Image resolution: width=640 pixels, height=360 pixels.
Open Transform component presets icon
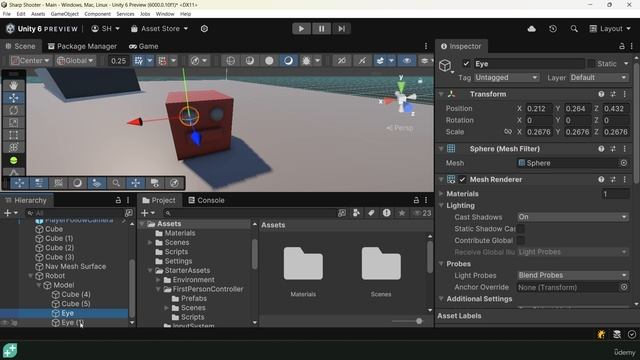point(613,94)
